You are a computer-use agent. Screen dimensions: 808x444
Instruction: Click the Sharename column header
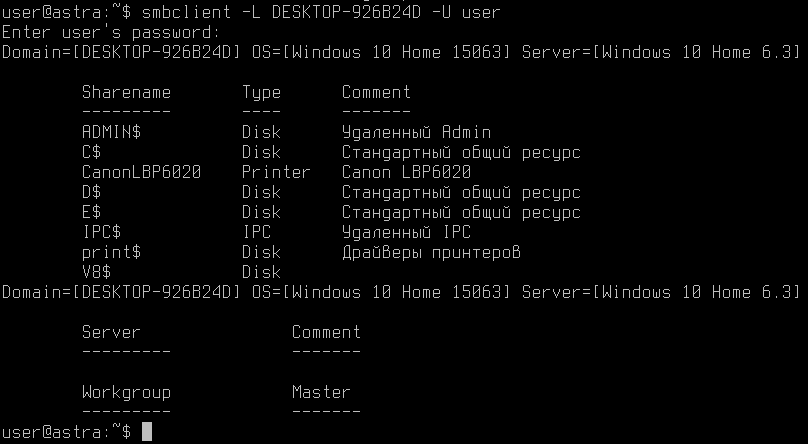coord(126,92)
